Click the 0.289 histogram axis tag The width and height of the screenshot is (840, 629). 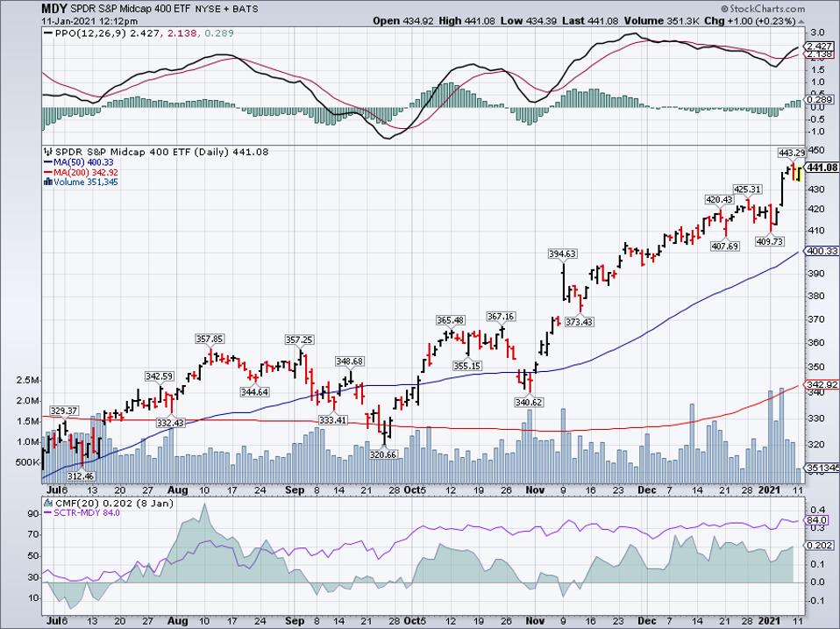pos(819,100)
